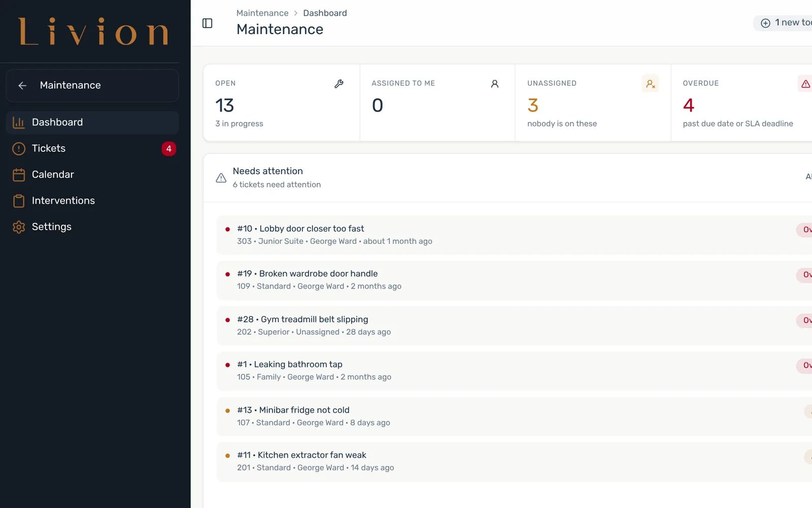The height and width of the screenshot is (508, 812).
Task: Open ticket #11 Kitchen extractor fan weak
Action: [x=514, y=462]
